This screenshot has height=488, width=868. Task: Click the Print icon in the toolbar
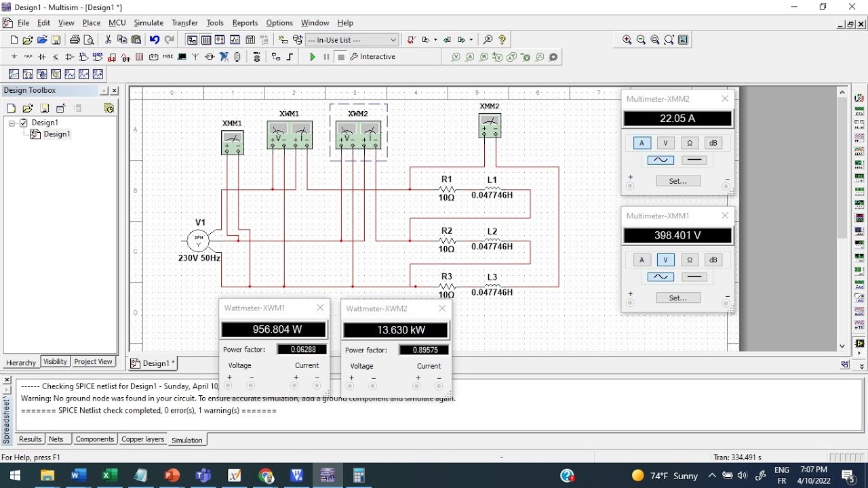pyautogui.click(x=75, y=40)
